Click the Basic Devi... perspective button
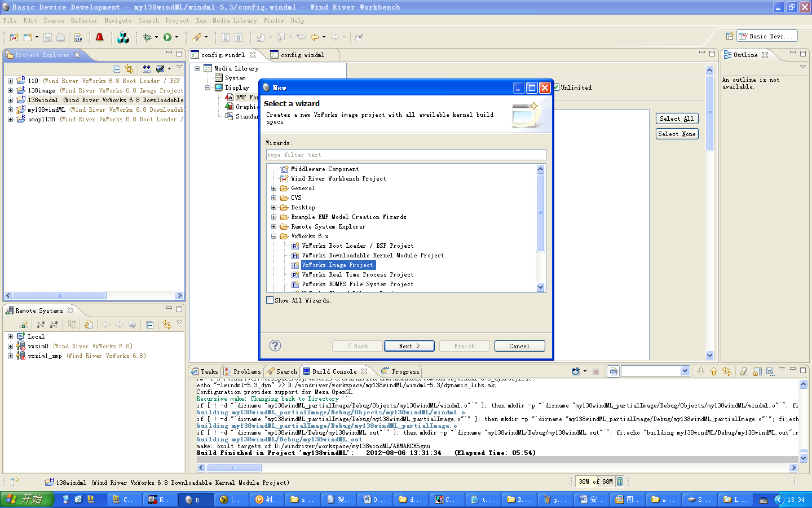812x508 pixels. 767,36
